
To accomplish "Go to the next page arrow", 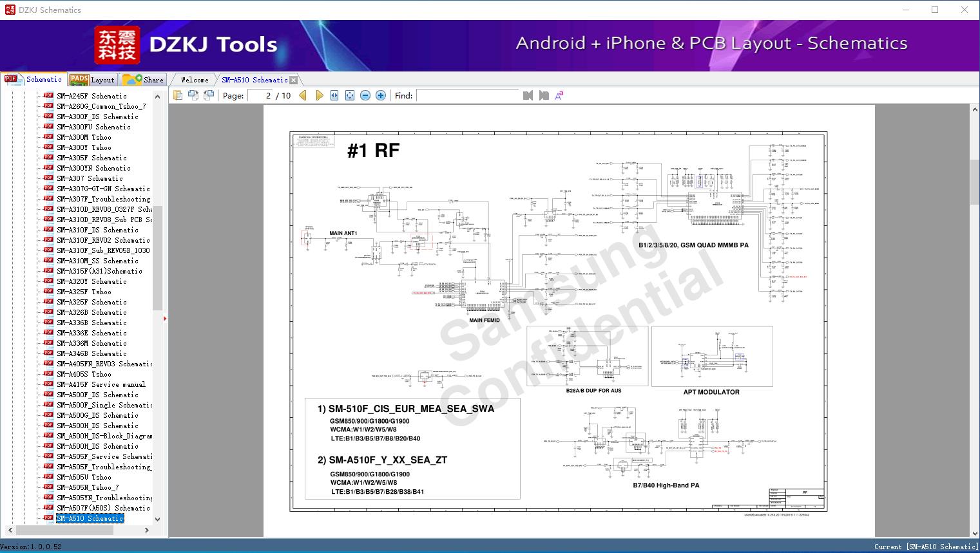I will click(x=319, y=95).
